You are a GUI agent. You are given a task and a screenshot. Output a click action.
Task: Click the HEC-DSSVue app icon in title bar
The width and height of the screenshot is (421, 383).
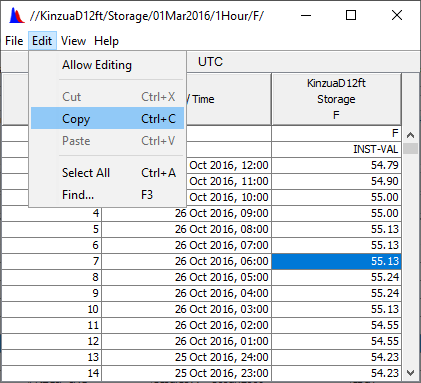point(17,15)
